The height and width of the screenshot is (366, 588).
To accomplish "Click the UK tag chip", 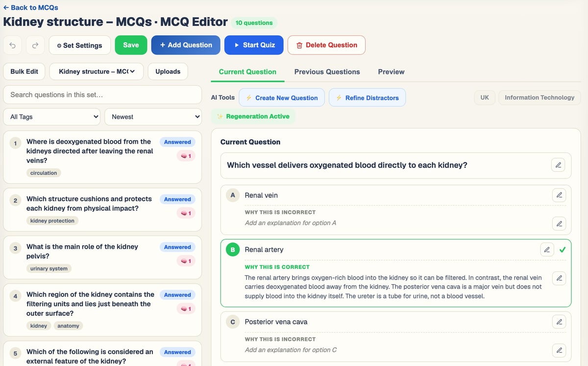I will [x=485, y=98].
